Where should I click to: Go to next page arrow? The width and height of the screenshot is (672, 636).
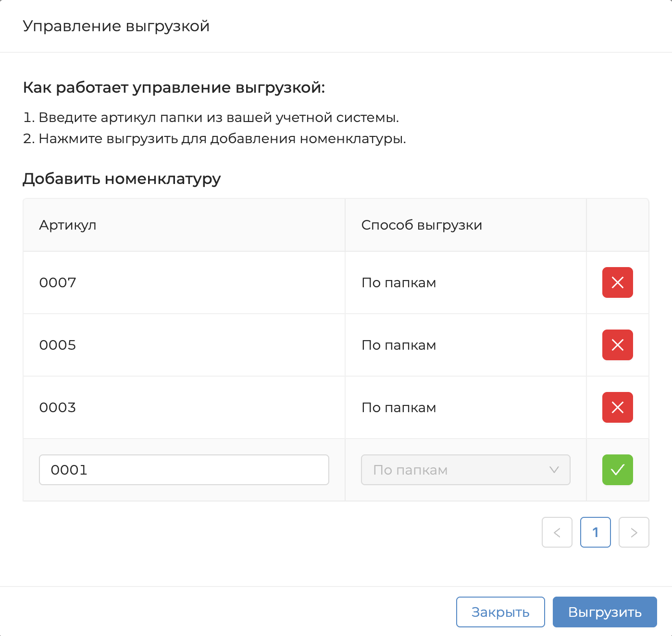(x=634, y=532)
